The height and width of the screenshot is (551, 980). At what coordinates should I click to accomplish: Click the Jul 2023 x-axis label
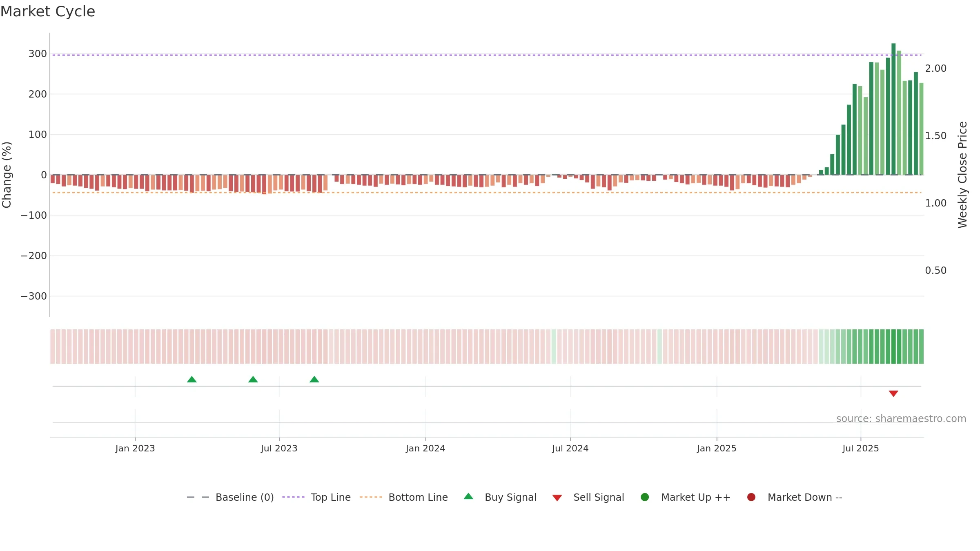[x=279, y=449]
